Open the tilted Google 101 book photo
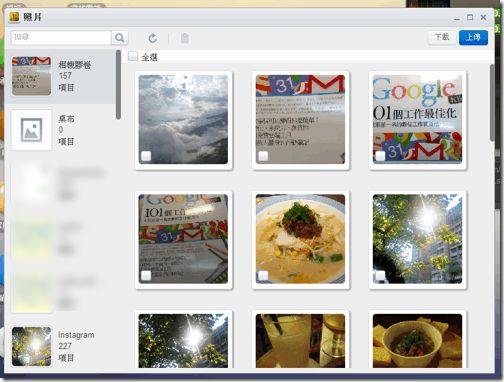The height and width of the screenshot is (382, 504). coord(183,239)
